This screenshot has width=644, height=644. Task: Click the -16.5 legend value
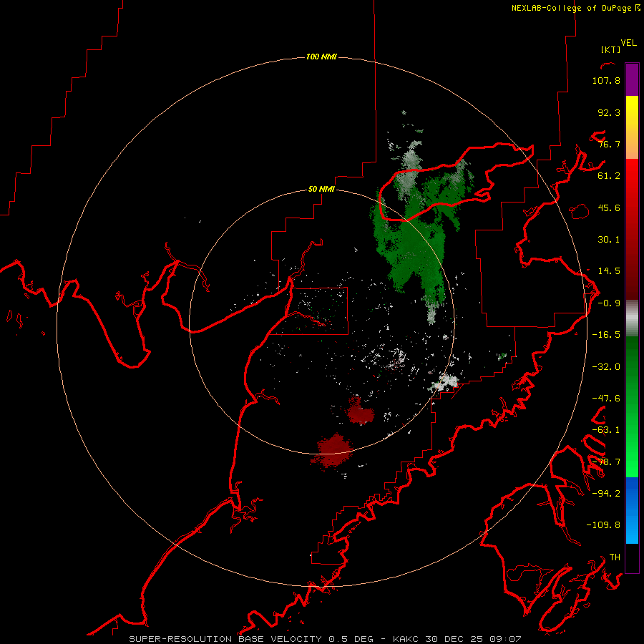pyautogui.click(x=606, y=335)
